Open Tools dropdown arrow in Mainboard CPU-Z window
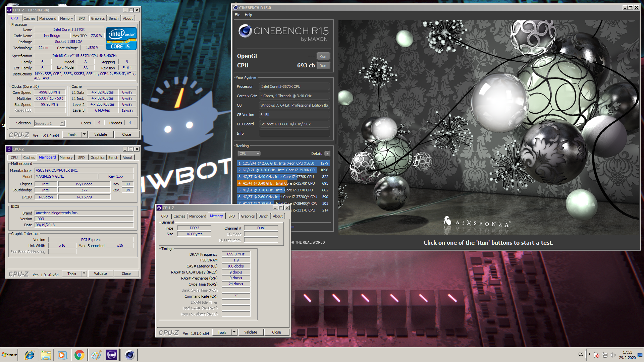Image resolution: width=644 pixels, height=362 pixels. pos(84,274)
